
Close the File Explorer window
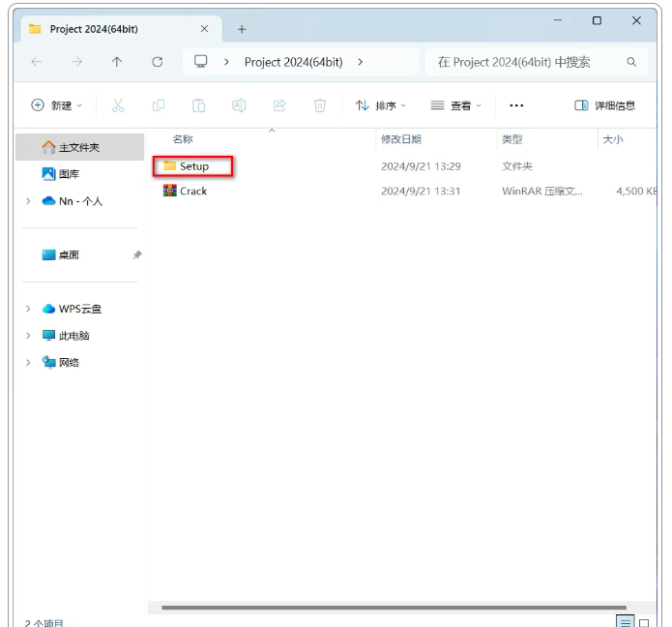click(x=636, y=20)
